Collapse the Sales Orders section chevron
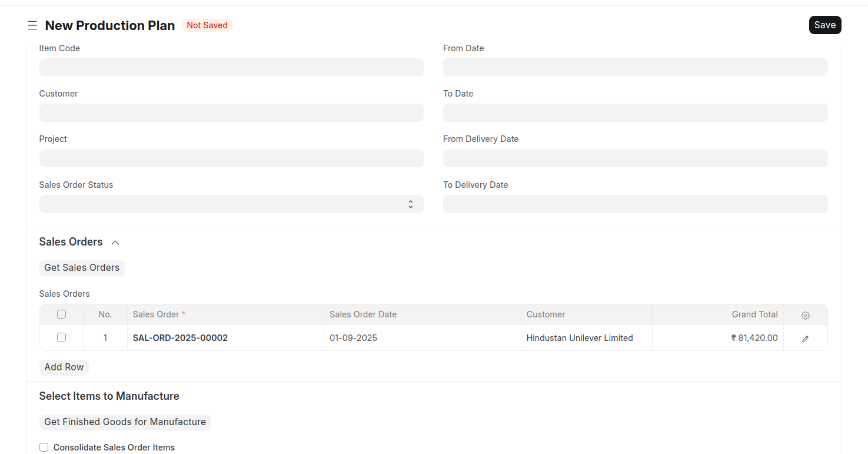868x454 pixels. 115,243
